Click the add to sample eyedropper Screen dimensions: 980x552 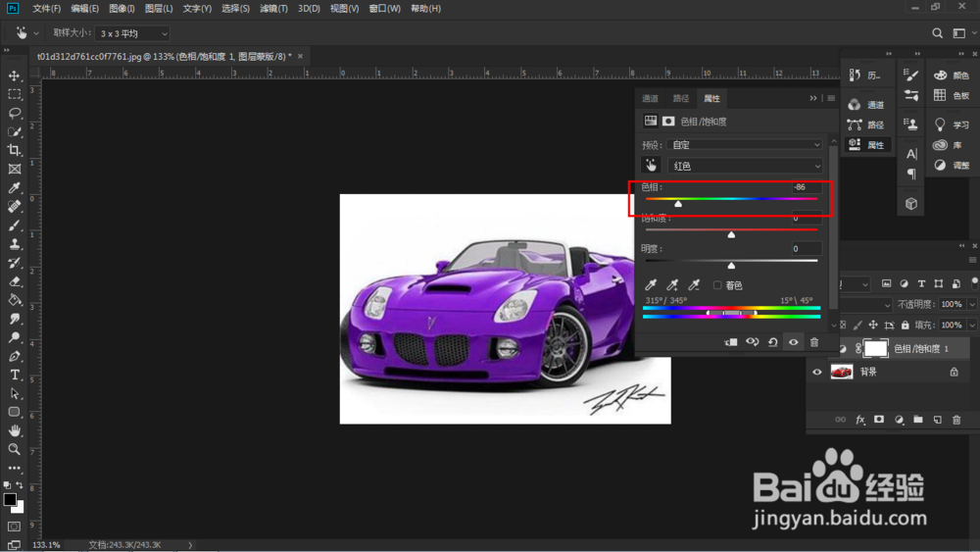coord(672,285)
